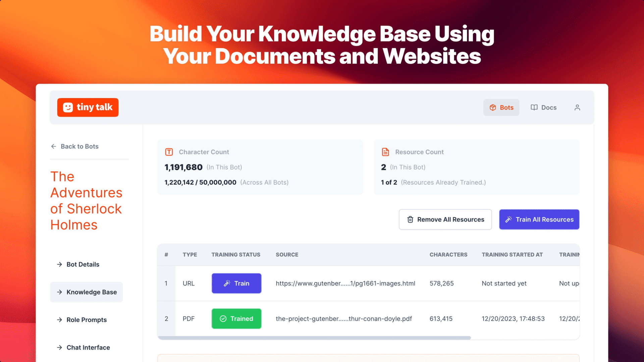Click the Train All Resources button
The image size is (644, 362).
pyautogui.click(x=539, y=219)
